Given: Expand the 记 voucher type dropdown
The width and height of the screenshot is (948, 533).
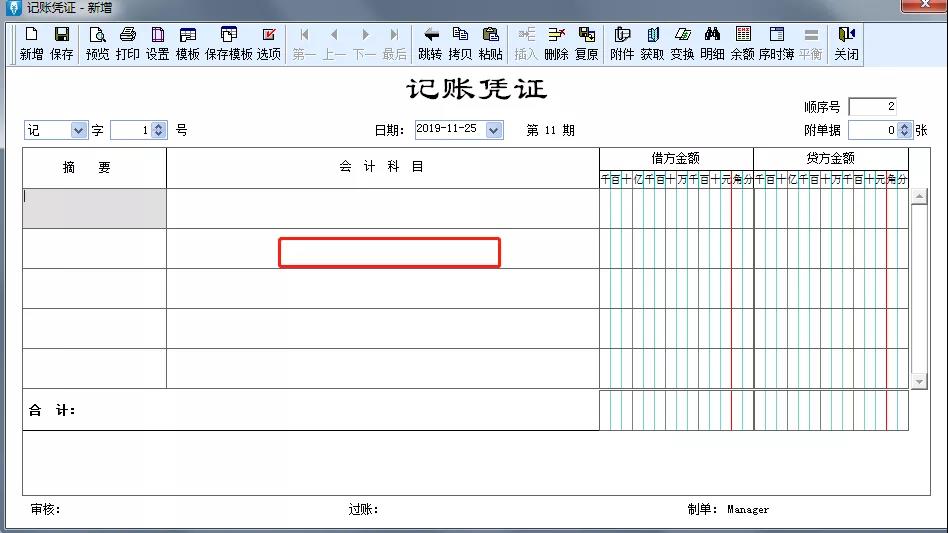Looking at the screenshot, I should 79,130.
